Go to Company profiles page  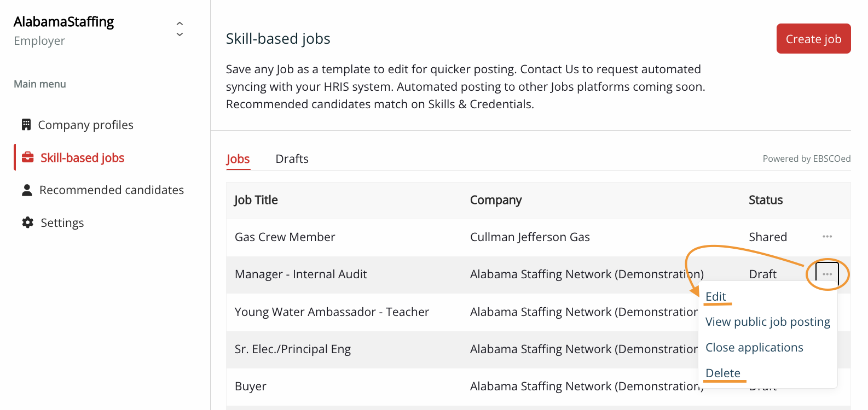[x=85, y=125]
